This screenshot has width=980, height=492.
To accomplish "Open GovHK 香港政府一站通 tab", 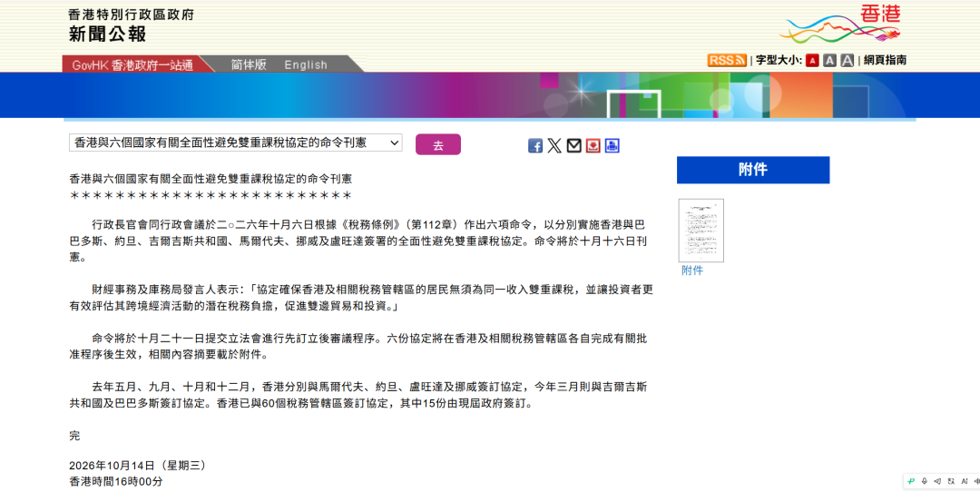I will click(132, 64).
